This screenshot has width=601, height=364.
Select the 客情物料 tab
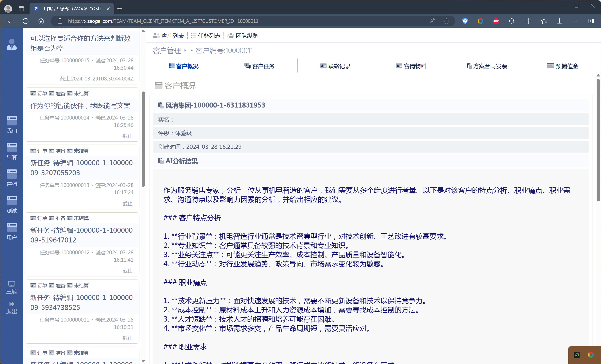(x=411, y=66)
